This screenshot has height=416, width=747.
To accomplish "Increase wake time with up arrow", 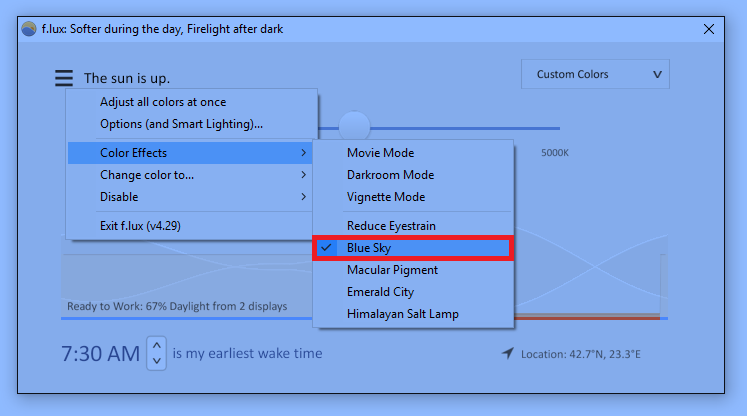I will (x=157, y=345).
